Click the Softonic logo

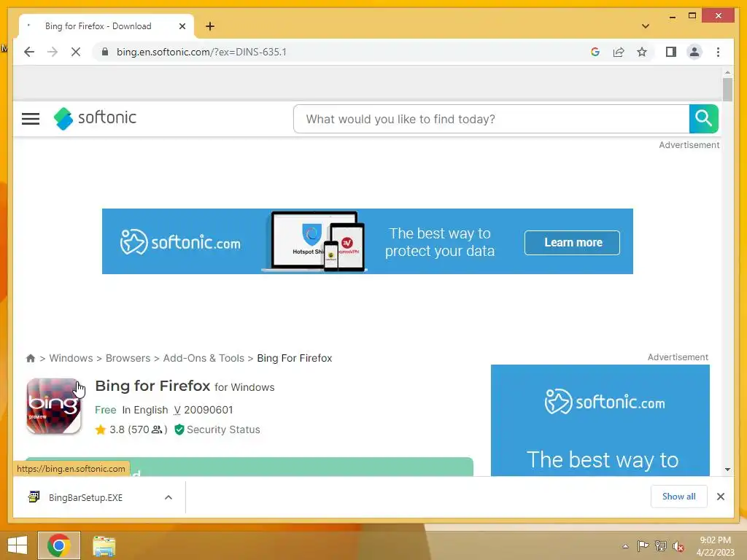pyautogui.click(x=95, y=118)
